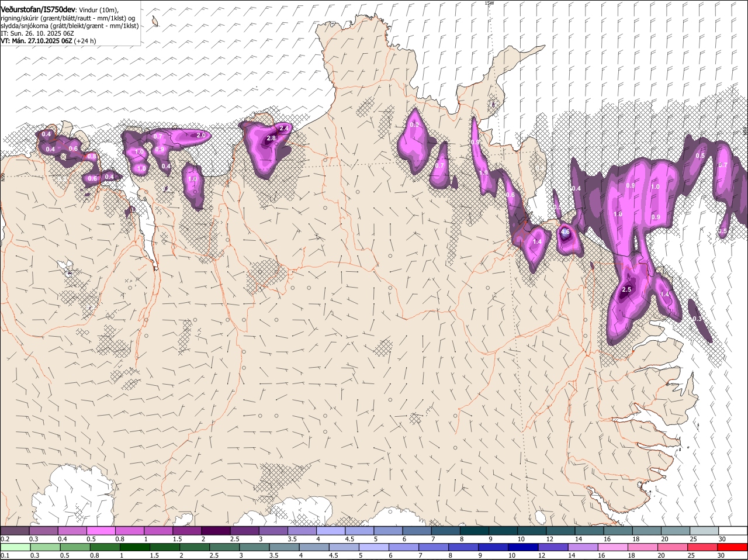Click the Veðurstofan/IS750dev title text
Image resolution: width=748 pixels, height=560 pixels.
[38, 9]
